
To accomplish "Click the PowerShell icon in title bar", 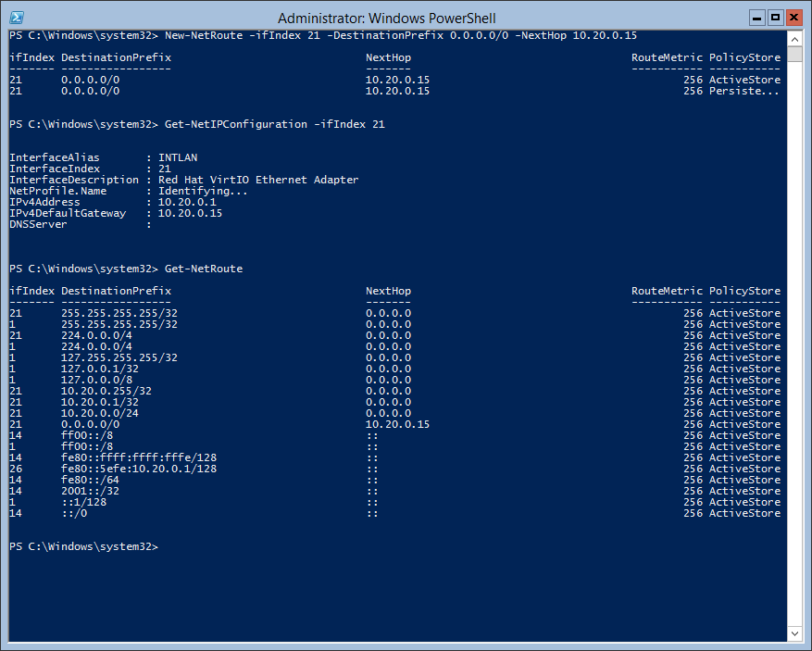I will click(x=16, y=18).
